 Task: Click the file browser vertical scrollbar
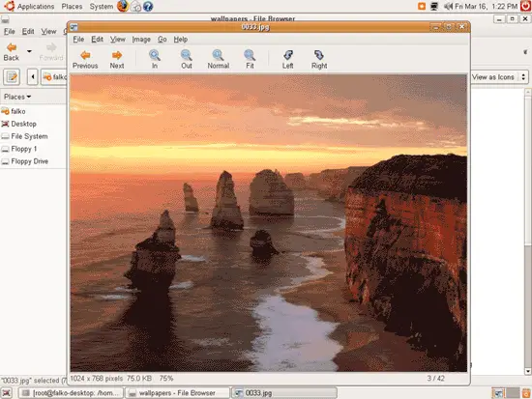point(528,232)
